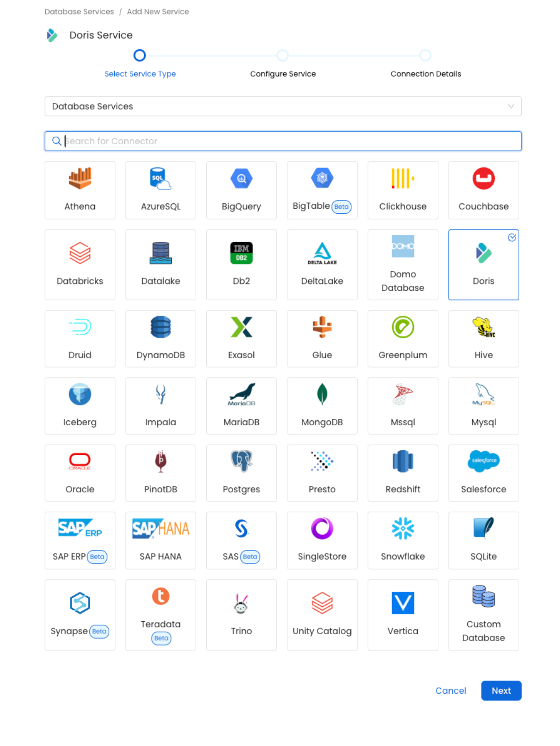Cancel adding the new service
The image size is (560, 746).
[450, 690]
